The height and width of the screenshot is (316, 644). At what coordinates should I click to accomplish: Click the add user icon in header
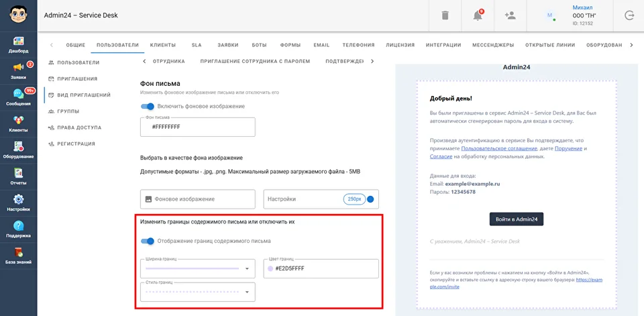pyautogui.click(x=510, y=15)
